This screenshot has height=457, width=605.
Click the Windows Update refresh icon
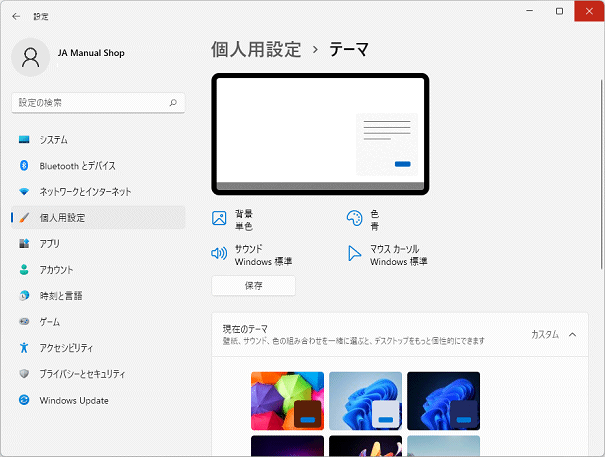pyautogui.click(x=24, y=400)
